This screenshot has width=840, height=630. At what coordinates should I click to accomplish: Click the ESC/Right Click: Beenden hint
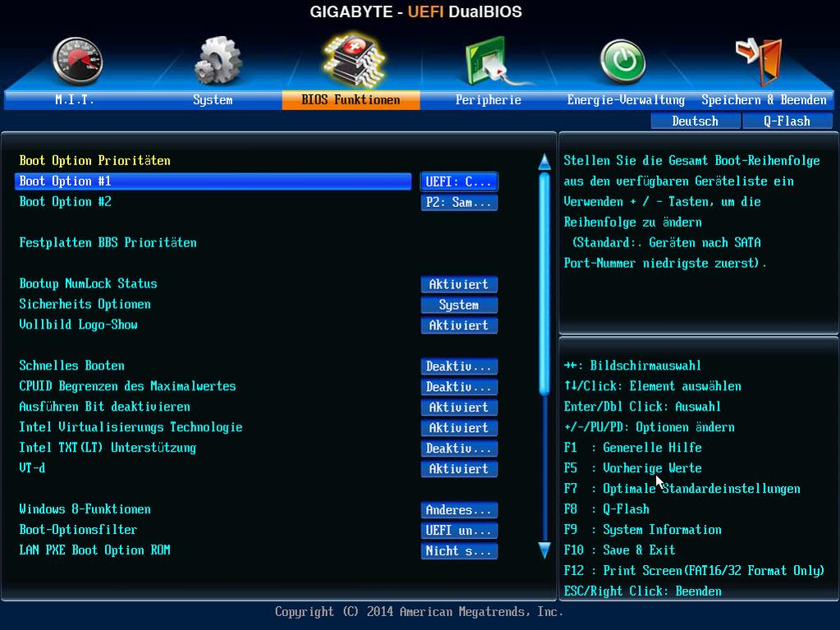[x=642, y=591]
